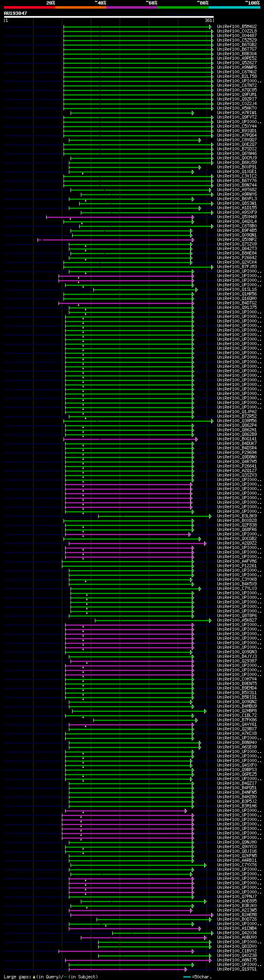Click the UniRef100_Q5Z627 entry
Viewport: 264px width, 980px height.
[237, 63]
